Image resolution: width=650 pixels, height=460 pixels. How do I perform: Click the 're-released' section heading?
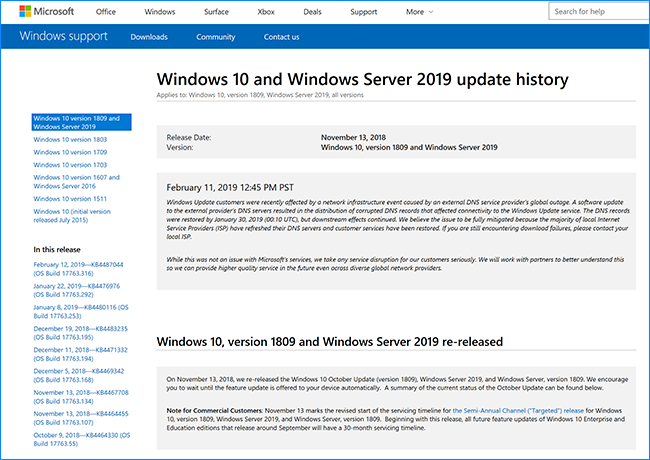330,342
